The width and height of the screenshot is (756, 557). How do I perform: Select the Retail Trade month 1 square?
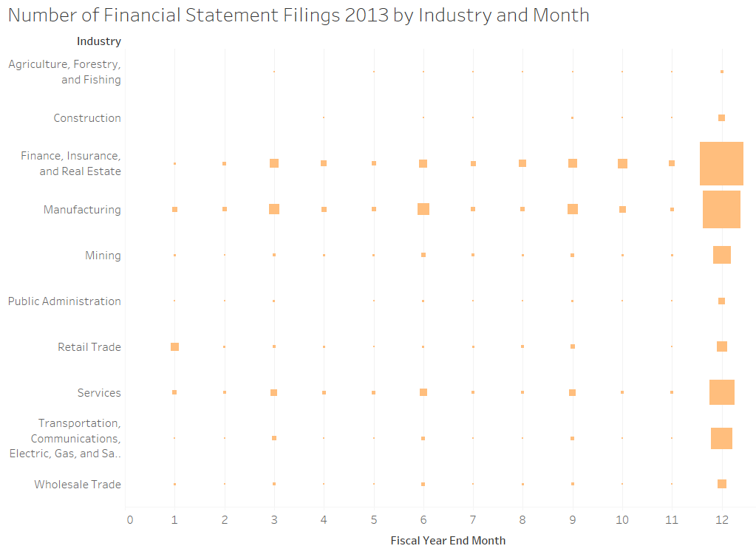pos(174,347)
